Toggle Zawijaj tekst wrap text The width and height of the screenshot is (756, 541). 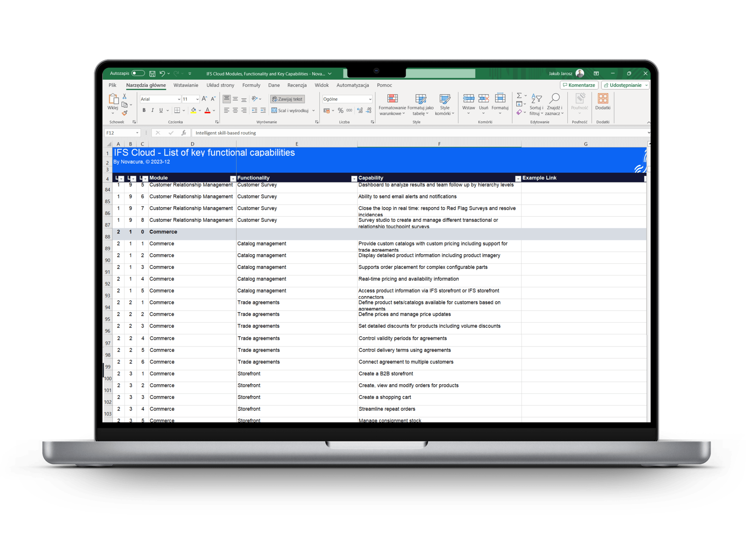(x=287, y=99)
